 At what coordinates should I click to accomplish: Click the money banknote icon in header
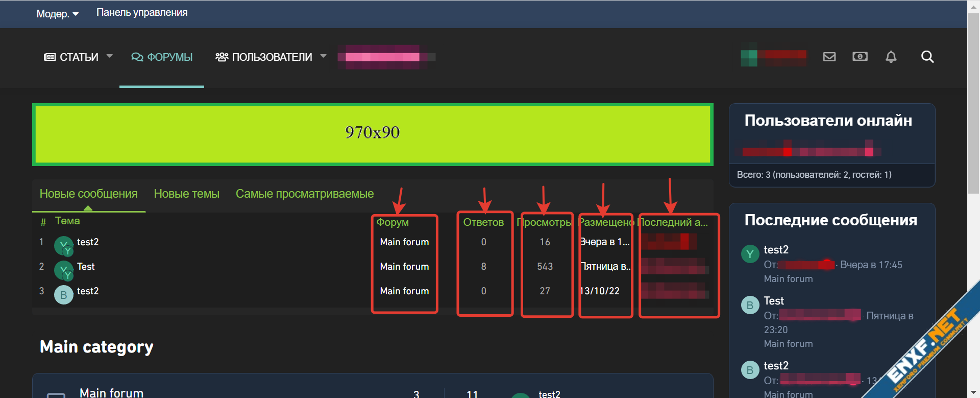point(860,57)
